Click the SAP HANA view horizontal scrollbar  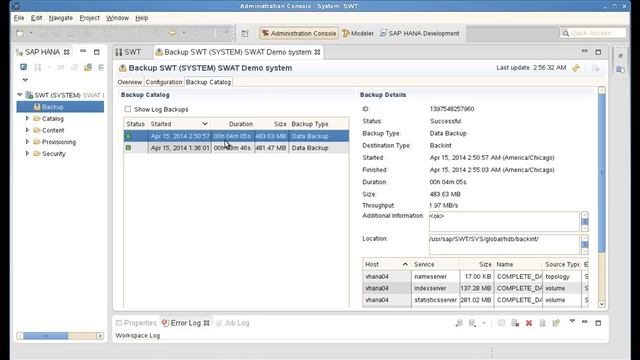[x=60, y=336]
